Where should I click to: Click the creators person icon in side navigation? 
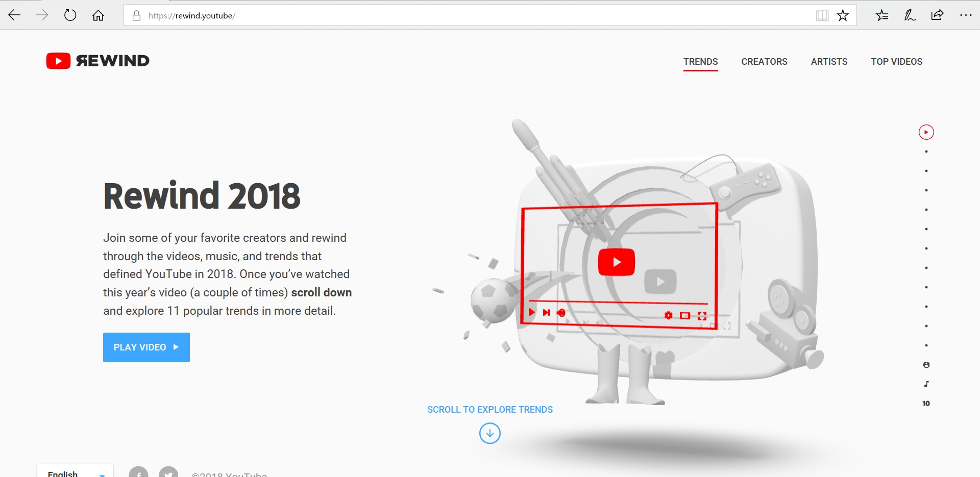coord(926,364)
